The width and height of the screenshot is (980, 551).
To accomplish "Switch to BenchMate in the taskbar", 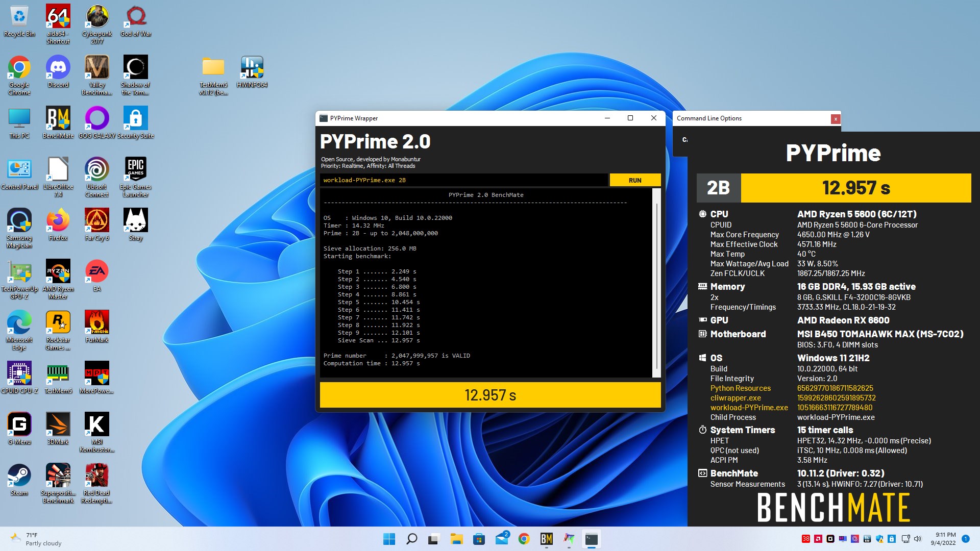I will pos(546,539).
